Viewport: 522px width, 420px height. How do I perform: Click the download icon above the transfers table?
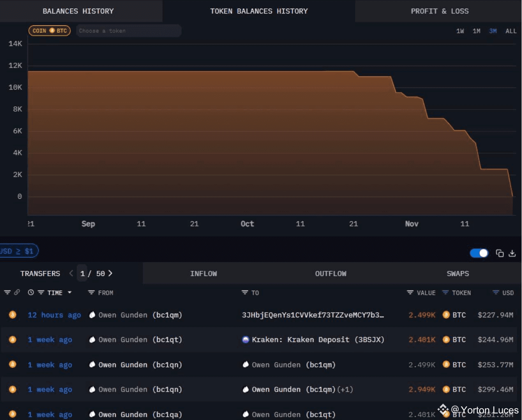click(x=512, y=253)
